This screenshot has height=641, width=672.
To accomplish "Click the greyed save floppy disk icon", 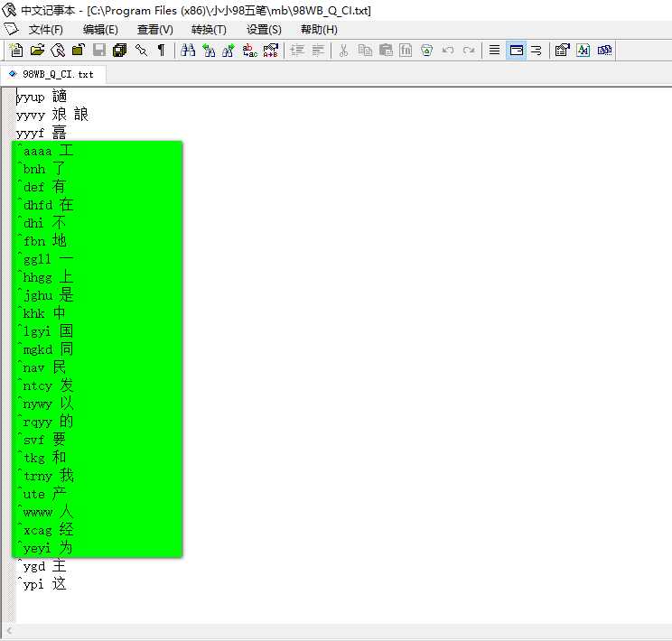I will (99, 51).
